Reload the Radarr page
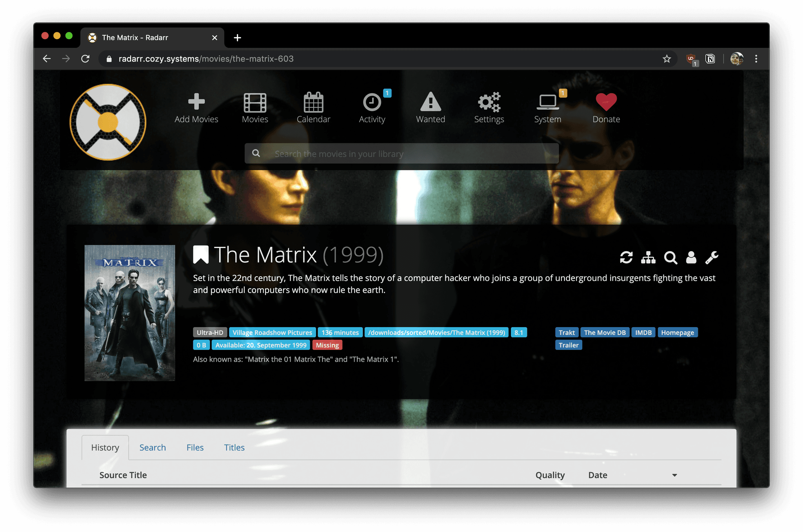The image size is (803, 532). click(x=85, y=59)
